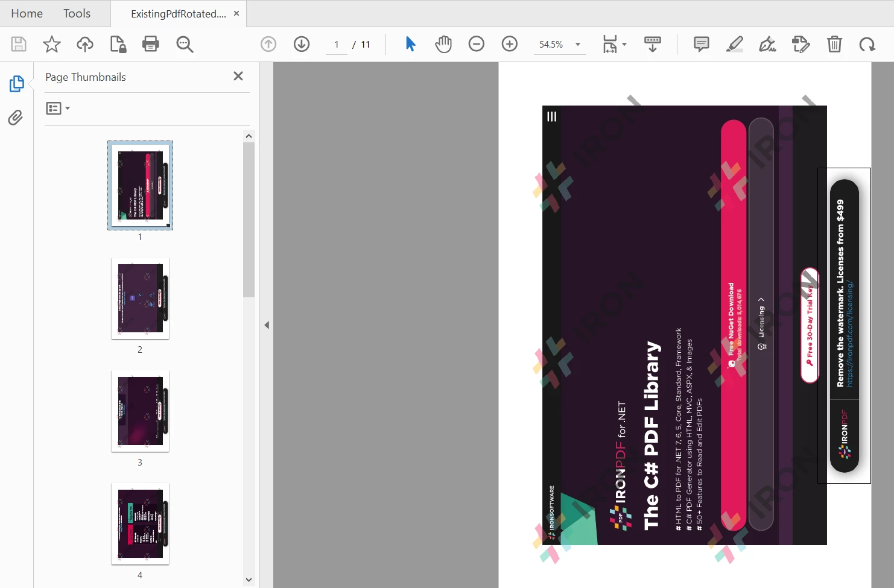
Task: Close the Page Thumbnails panel
Action: point(238,76)
